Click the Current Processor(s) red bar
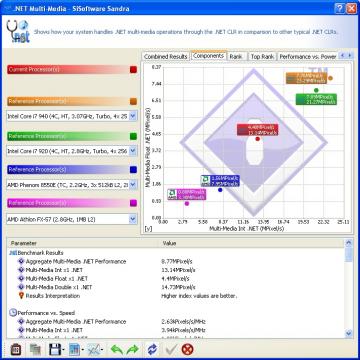This screenshot has width=360, height=360. 68,69
